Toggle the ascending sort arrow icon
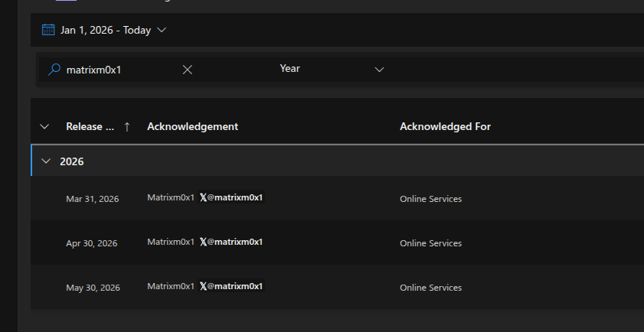This screenshot has width=644, height=332. tap(127, 127)
